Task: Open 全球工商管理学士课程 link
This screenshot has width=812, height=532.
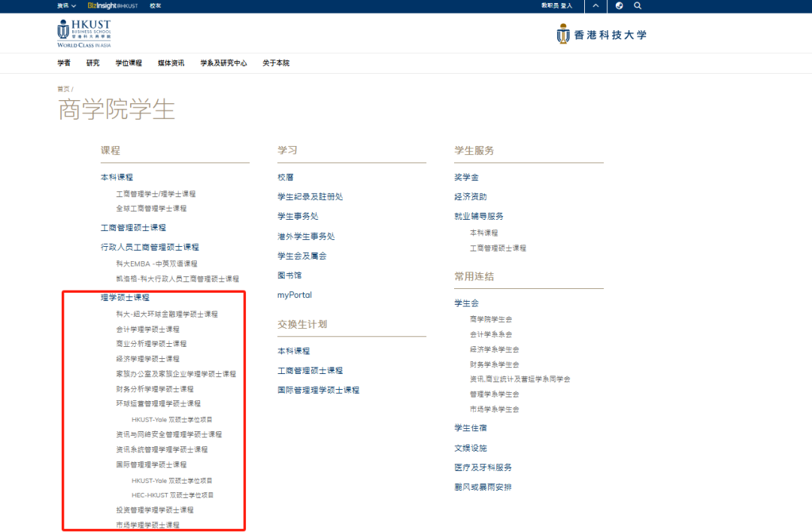Action: point(151,208)
